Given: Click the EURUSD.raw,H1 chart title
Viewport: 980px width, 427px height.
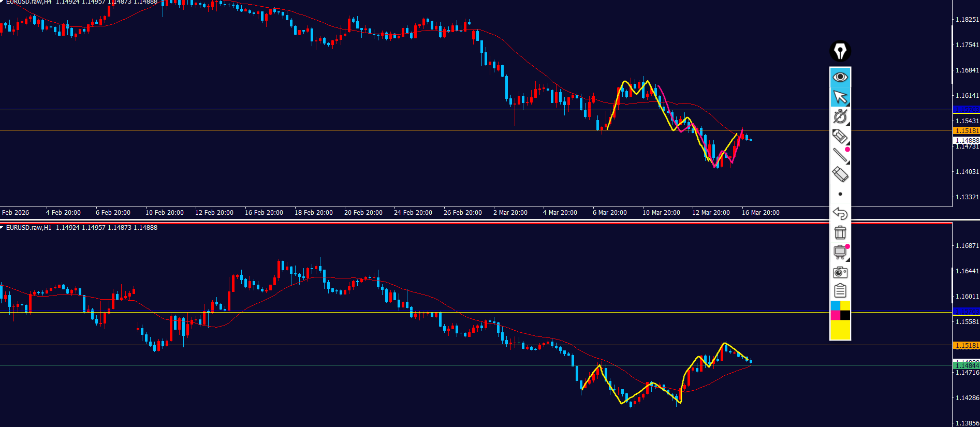Looking at the screenshot, I should click(28, 228).
